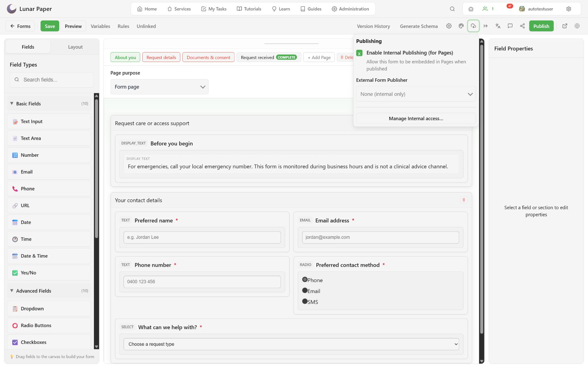Toggle the publishing cloud icon
Viewport: 588px width, 368px height.
473,26
